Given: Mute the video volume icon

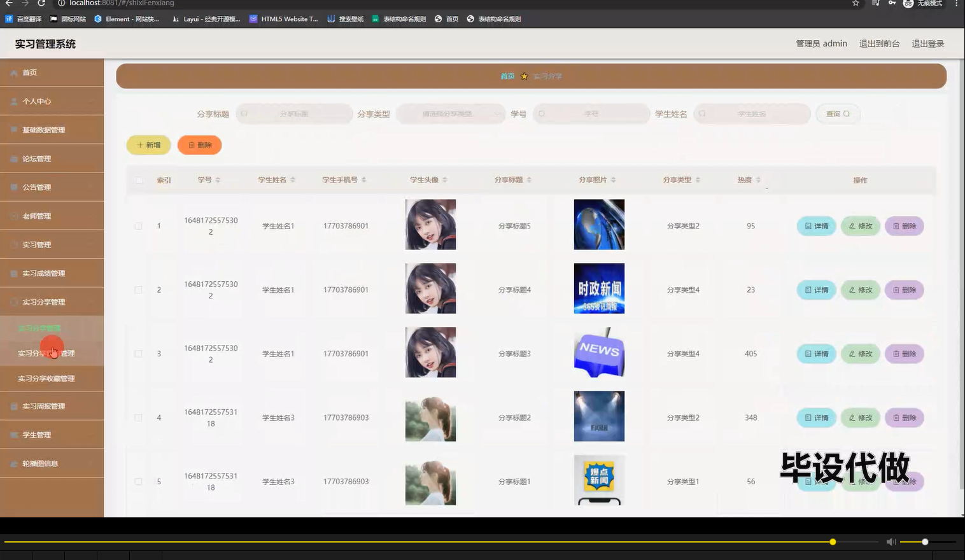Looking at the screenshot, I should click(x=891, y=542).
